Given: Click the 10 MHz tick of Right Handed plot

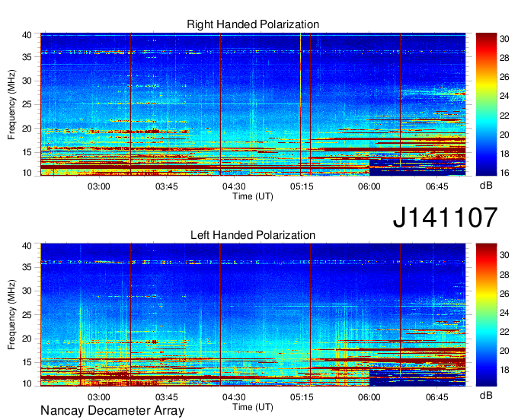Looking at the screenshot, I should [x=27, y=173].
